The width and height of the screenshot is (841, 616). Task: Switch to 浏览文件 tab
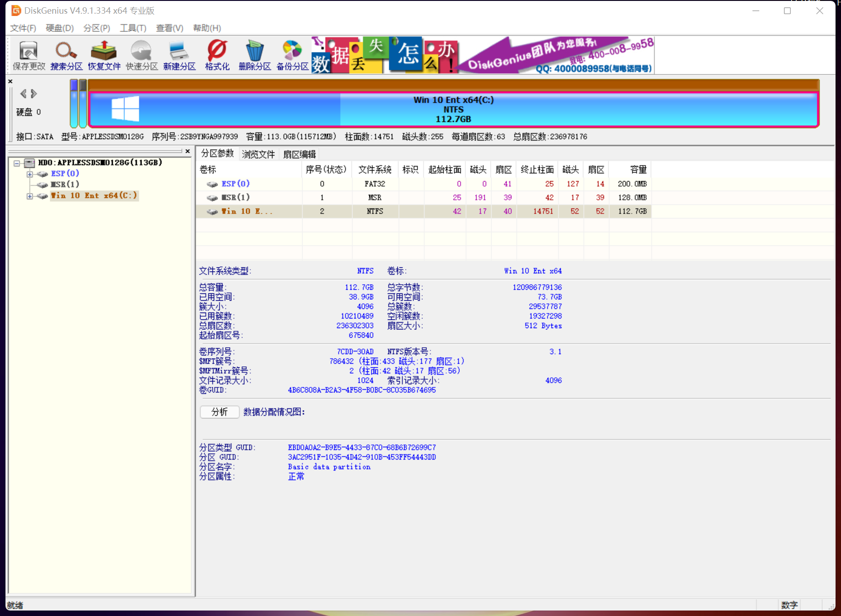point(258,154)
